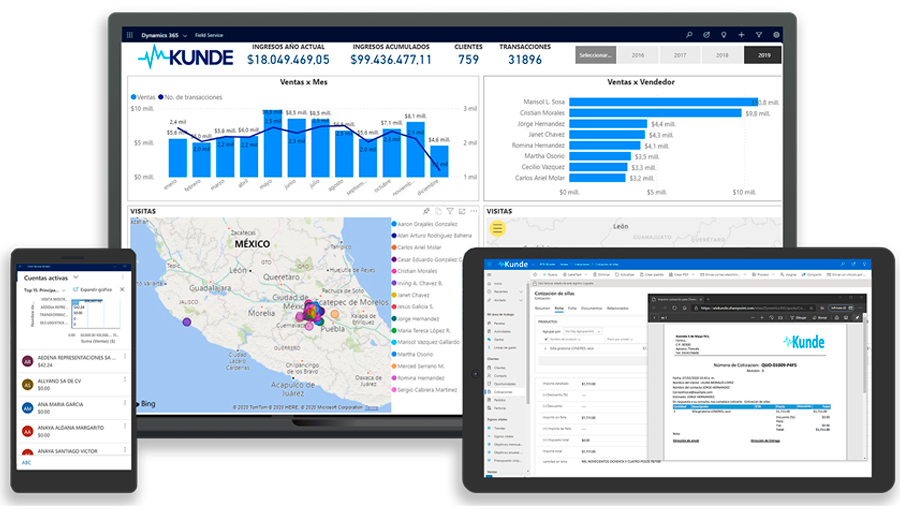Click the task flow circle icon on monitor

tap(707, 35)
